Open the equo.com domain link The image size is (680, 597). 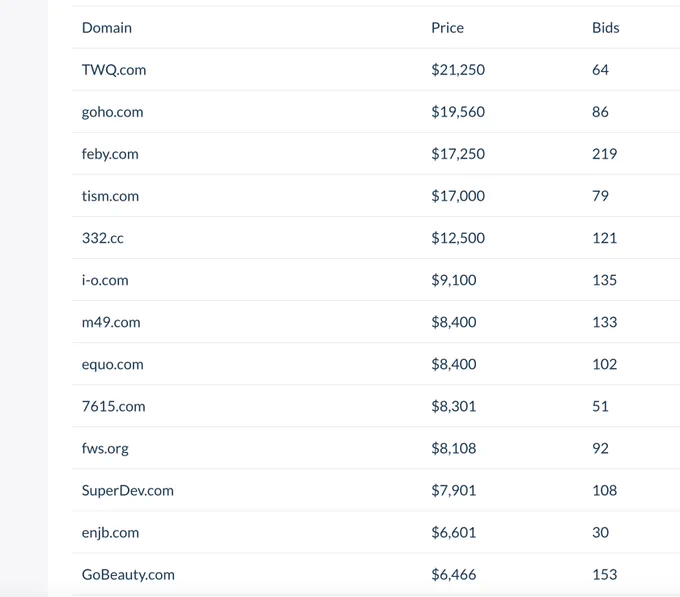[x=112, y=364]
